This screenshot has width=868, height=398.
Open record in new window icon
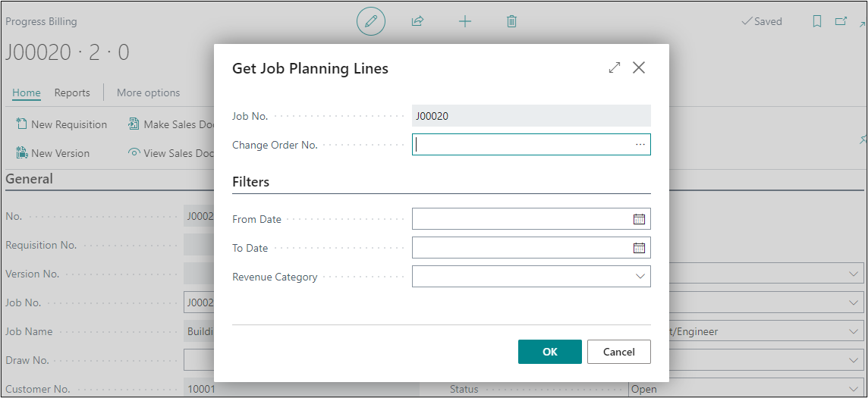pos(841,22)
